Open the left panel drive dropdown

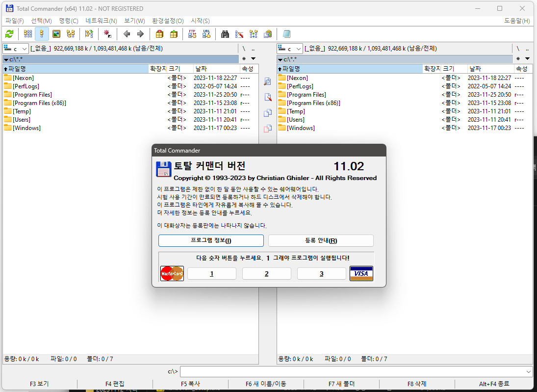[x=16, y=49]
